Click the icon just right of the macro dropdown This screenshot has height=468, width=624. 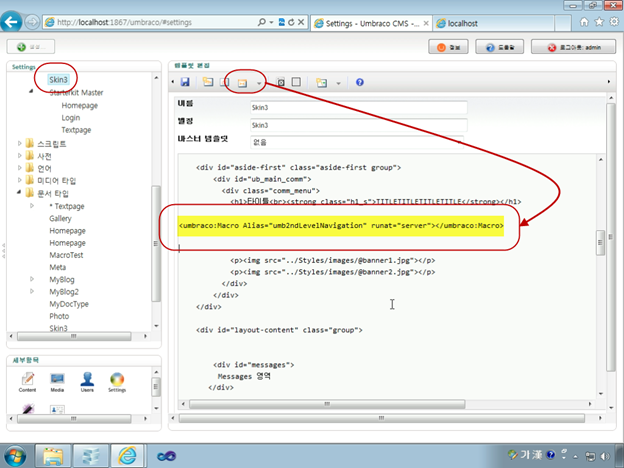[281, 82]
